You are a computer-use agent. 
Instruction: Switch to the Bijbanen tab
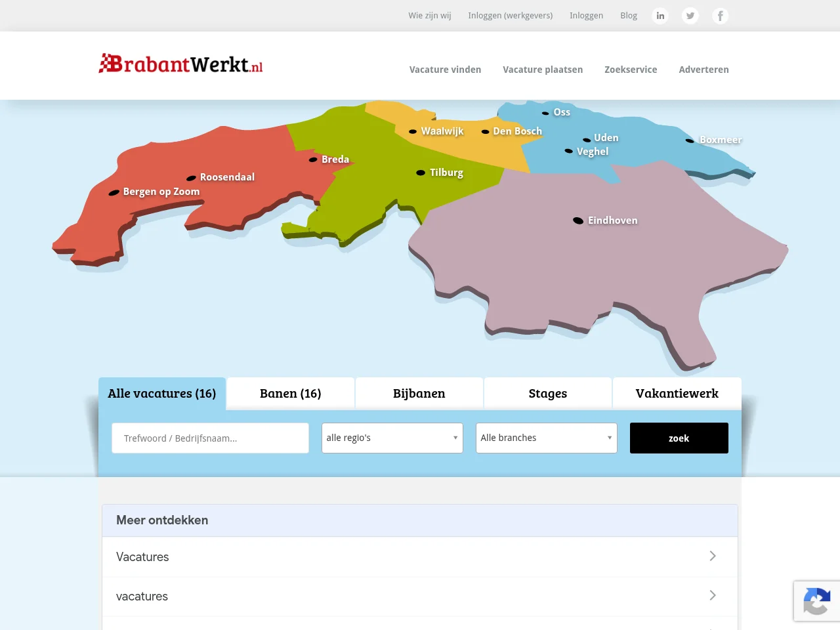click(x=419, y=394)
